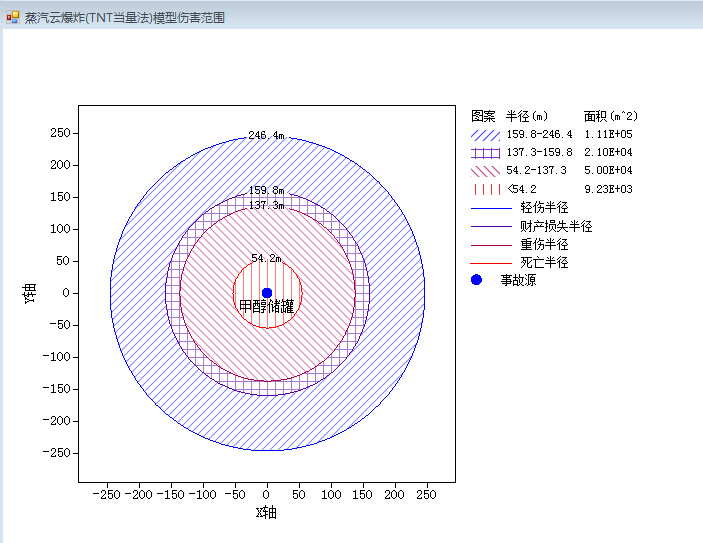Screen dimensions: 703x543
Task: Click the window title 蒸汽云爆炸(TNT当量法)模型伤害范围
Action: click(x=124, y=18)
